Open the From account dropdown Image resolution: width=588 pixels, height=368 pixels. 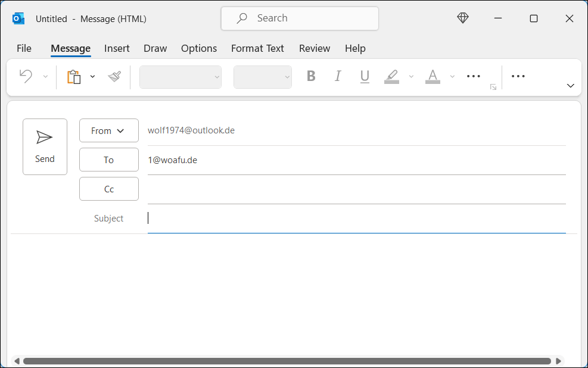108,130
